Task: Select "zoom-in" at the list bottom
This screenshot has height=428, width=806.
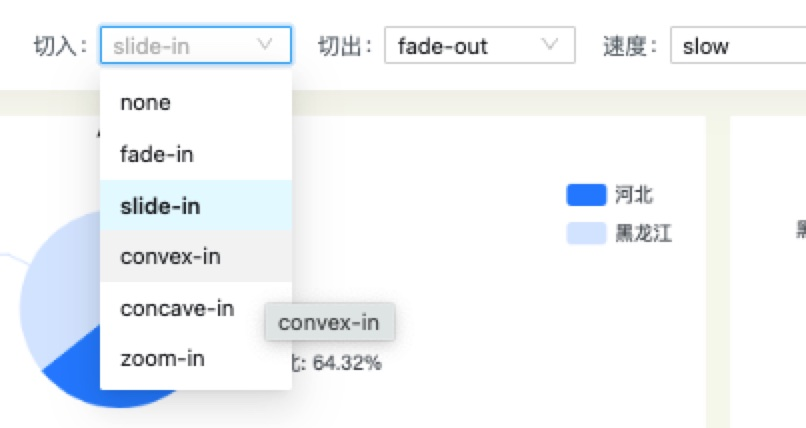Action: tap(162, 359)
